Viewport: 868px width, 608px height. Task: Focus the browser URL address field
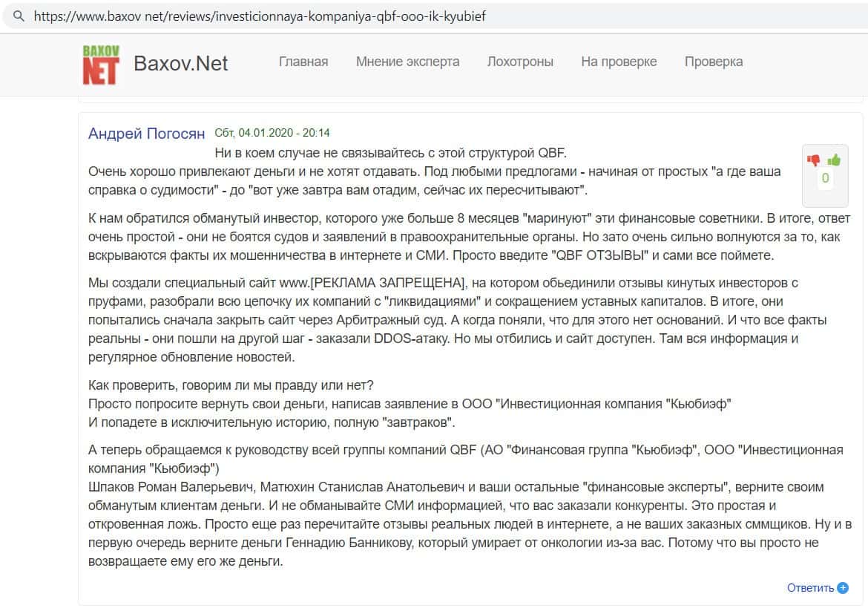260,16
